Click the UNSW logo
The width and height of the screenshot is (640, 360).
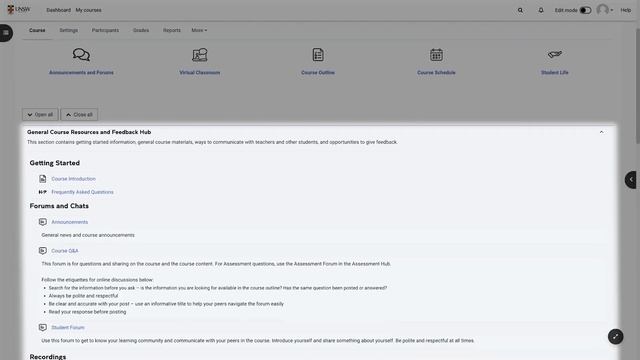pos(18,9)
